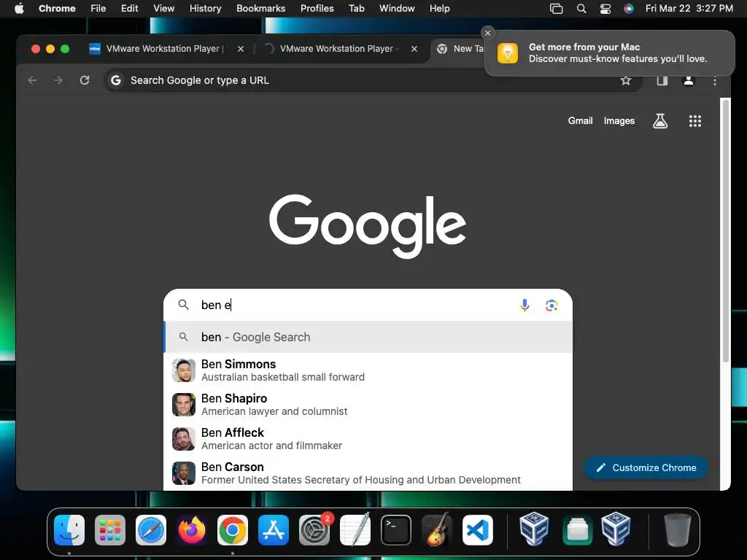Viewport: 747px width, 560px height.
Task: Open Terminal from the dock
Action: tap(396, 530)
